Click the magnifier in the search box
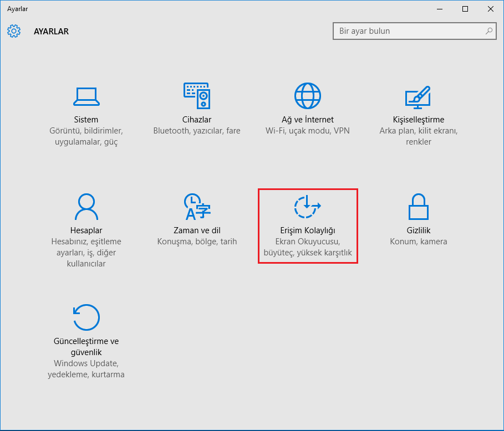 [x=488, y=31]
